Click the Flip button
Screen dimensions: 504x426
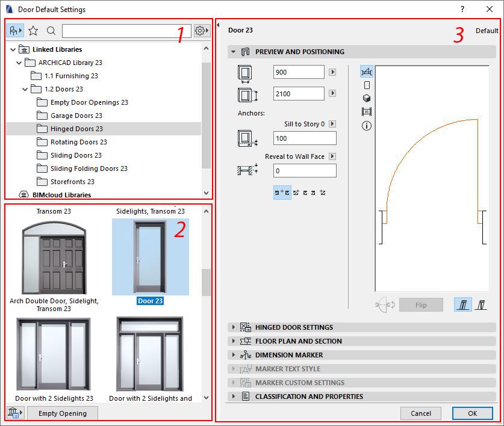pyautogui.click(x=421, y=305)
